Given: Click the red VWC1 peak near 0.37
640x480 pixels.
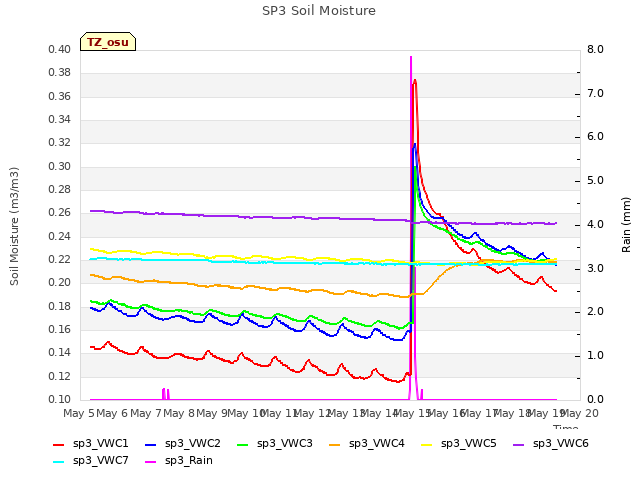Looking at the screenshot, I should click(x=415, y=80).
